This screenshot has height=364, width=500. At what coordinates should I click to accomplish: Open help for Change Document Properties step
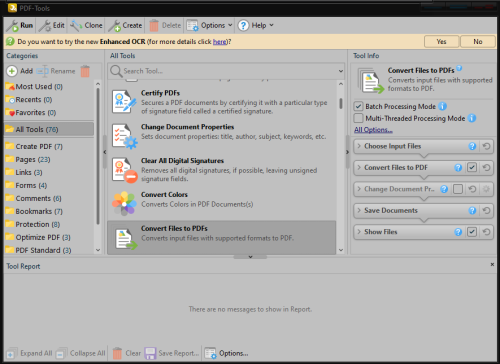[444, 189]
